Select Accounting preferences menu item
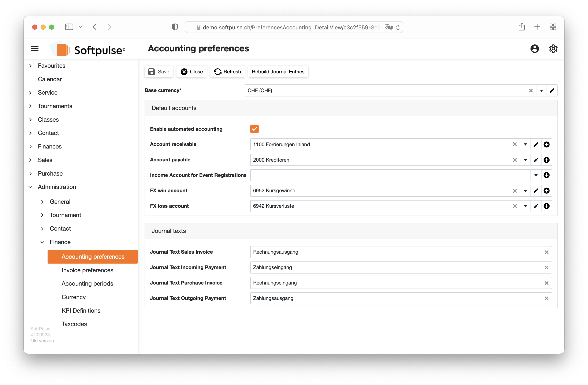Image resolution: width=588 pixels, height=385 pixels. click(93, 257)
